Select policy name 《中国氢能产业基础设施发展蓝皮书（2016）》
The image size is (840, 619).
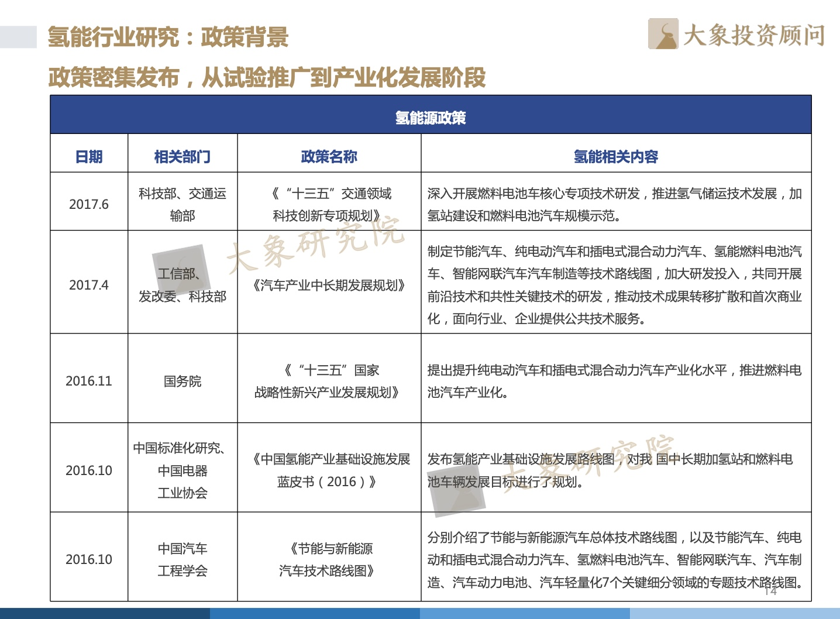[329, 470]
